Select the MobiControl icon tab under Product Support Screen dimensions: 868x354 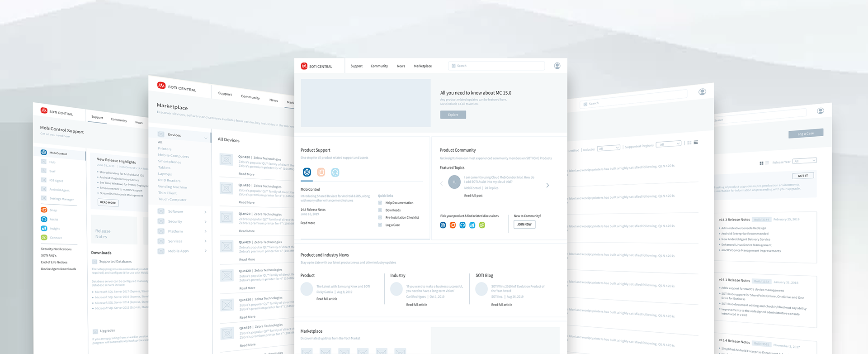pos(307,172)
